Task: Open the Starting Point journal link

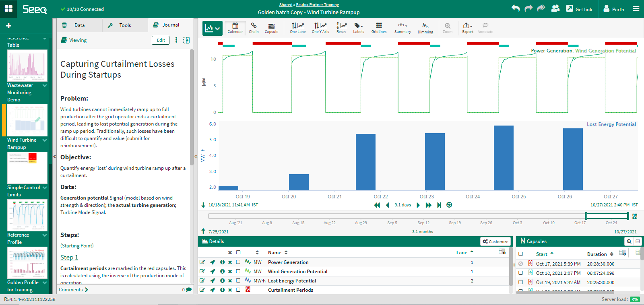Action: pyautogui.click(x=77, y=245)
